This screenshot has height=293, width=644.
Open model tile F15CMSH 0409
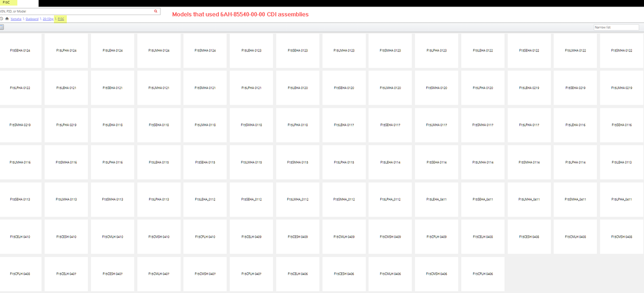pyautogui.click(x=390, y=237)
